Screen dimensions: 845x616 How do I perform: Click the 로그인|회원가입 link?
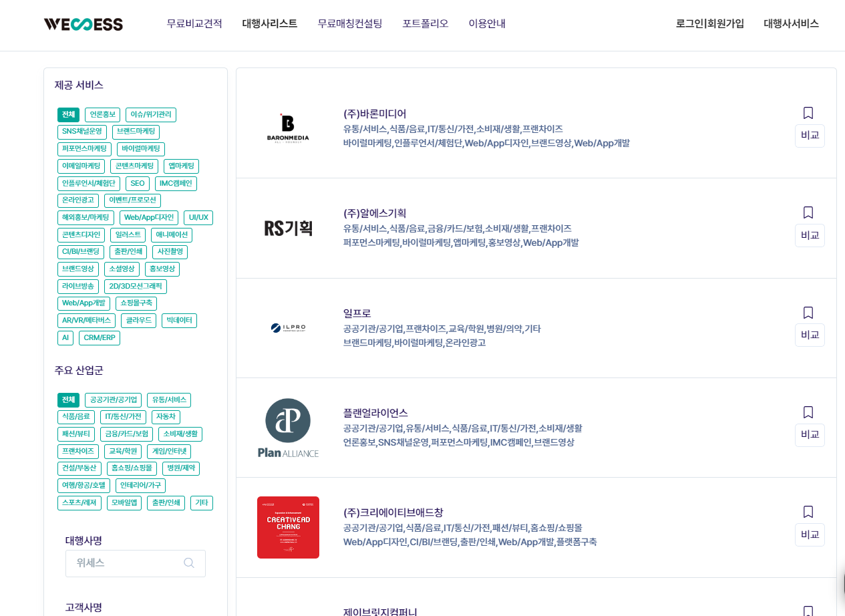point(709,24)
